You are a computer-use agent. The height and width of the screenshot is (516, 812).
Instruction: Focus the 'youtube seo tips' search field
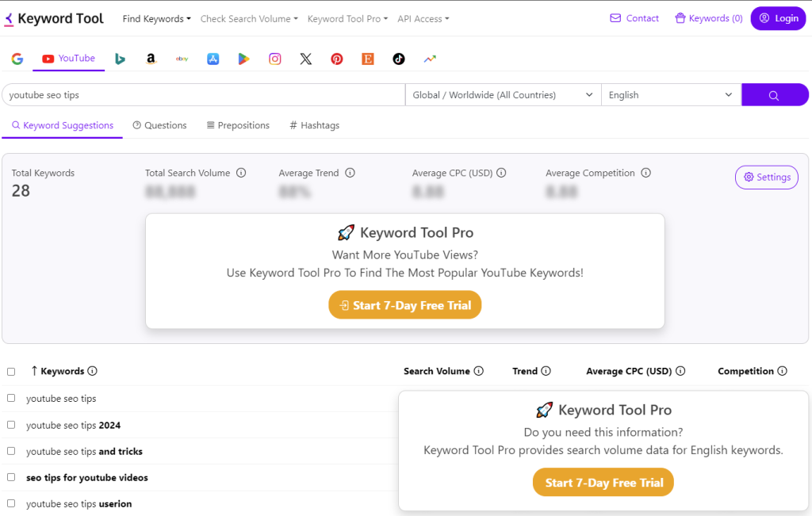(x=204, y=94)
